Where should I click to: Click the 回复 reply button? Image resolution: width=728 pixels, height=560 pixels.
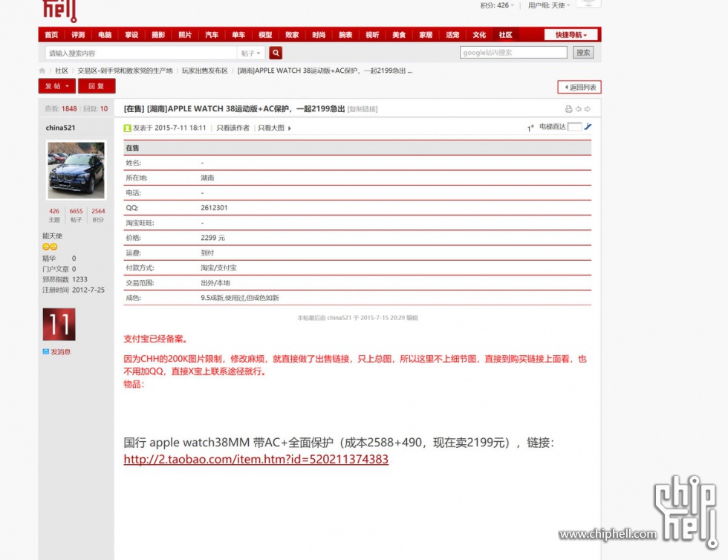click(97, 86)
